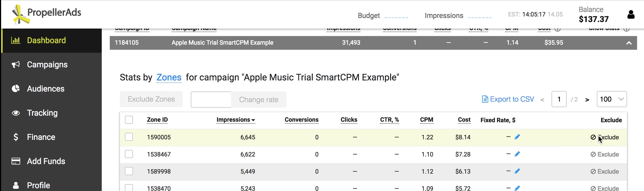Sort by Clicks column in zones table
644x191 pixels.
[x=349, y=120]
